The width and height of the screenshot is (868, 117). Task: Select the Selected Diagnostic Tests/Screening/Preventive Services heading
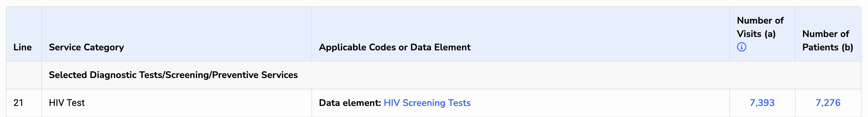tap(173, 75)
